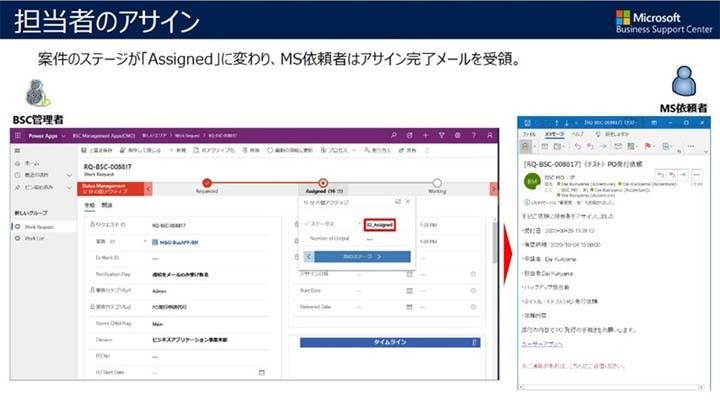Click the 最新の情報に更新 refresh command
This screenshot has width=720, height=400.
[290, 150]
